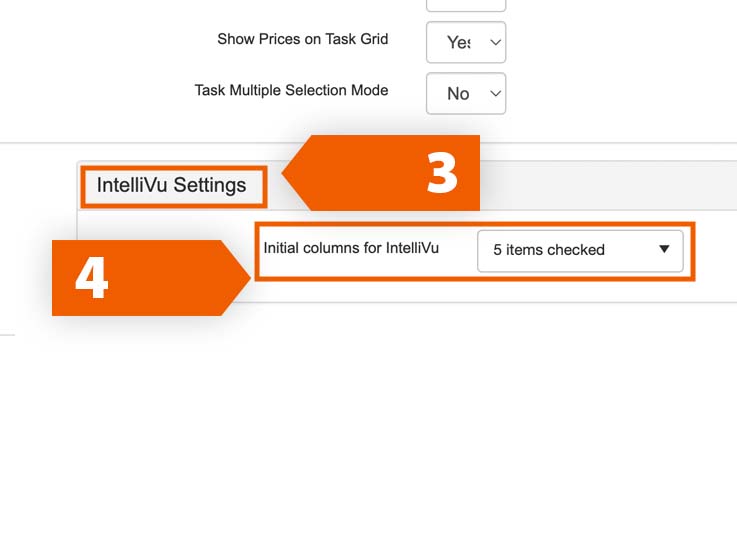Click the 'Task Multiple Selection Mode' label
The height and width of the screenshot is (538, 737).
point(291,90)
